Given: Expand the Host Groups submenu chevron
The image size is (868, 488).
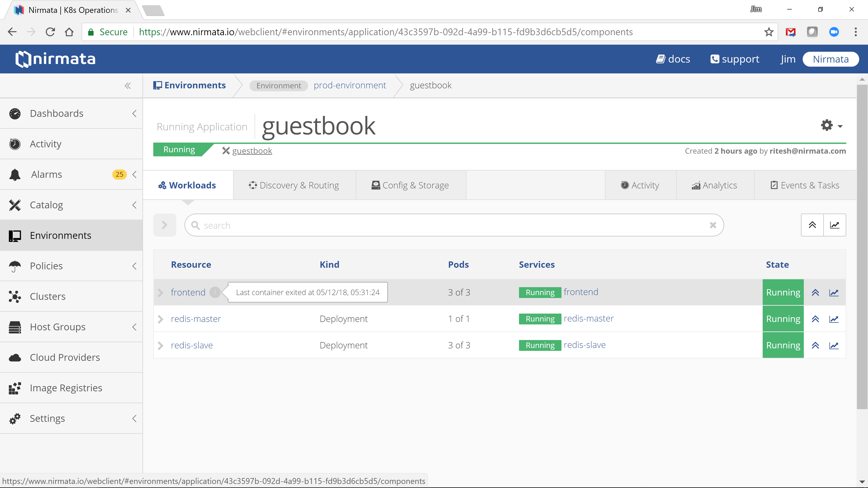Looking at the screenshot, I should 134,327.
